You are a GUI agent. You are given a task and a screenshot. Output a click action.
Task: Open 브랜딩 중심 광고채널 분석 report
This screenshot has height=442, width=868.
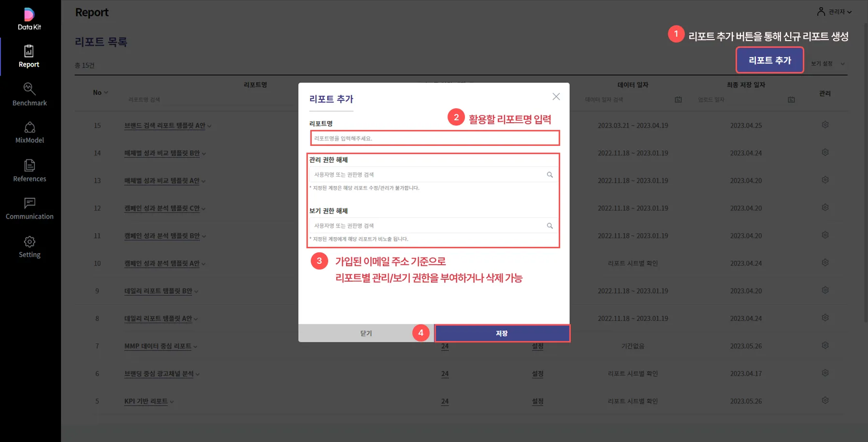pyautogui.click(x=159, y=374)
